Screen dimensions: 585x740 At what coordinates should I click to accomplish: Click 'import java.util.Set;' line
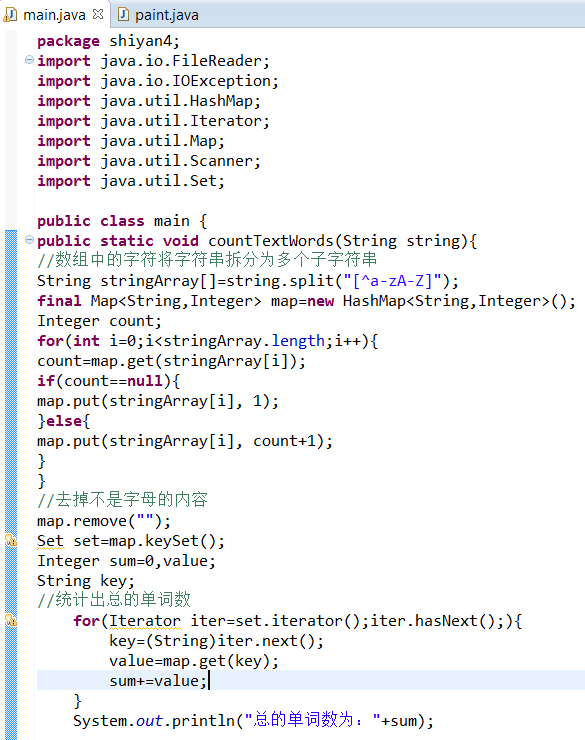click(x=131, y=181)
